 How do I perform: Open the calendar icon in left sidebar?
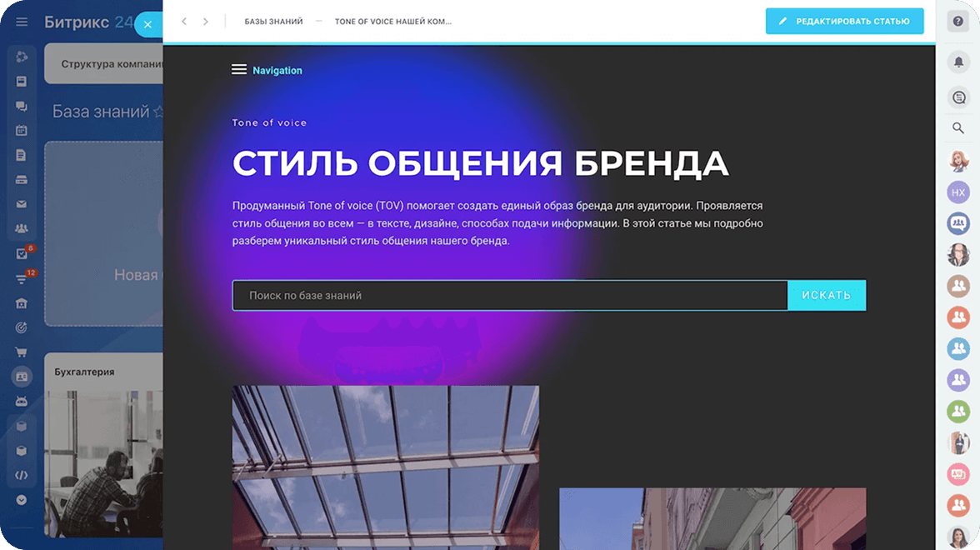point(22,131)
